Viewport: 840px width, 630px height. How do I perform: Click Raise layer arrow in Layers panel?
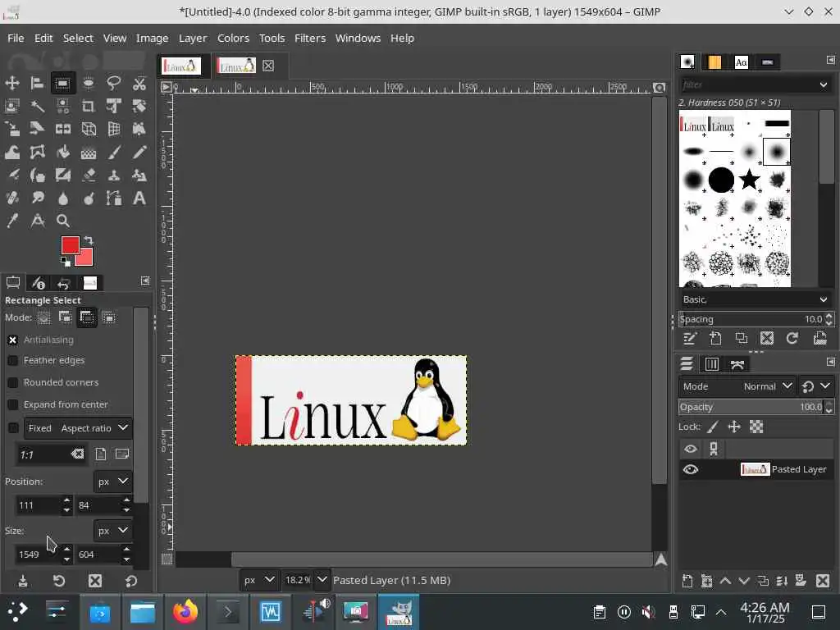tap(725, 581)
